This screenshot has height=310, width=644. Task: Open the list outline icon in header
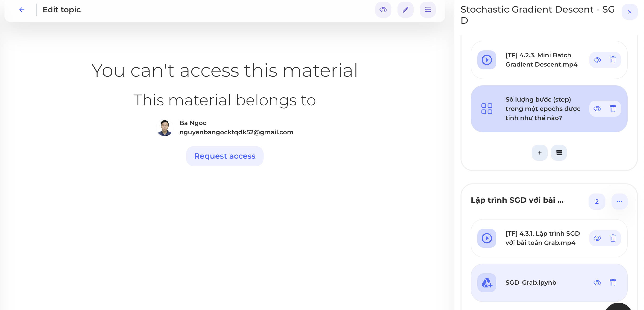(428, 10)
